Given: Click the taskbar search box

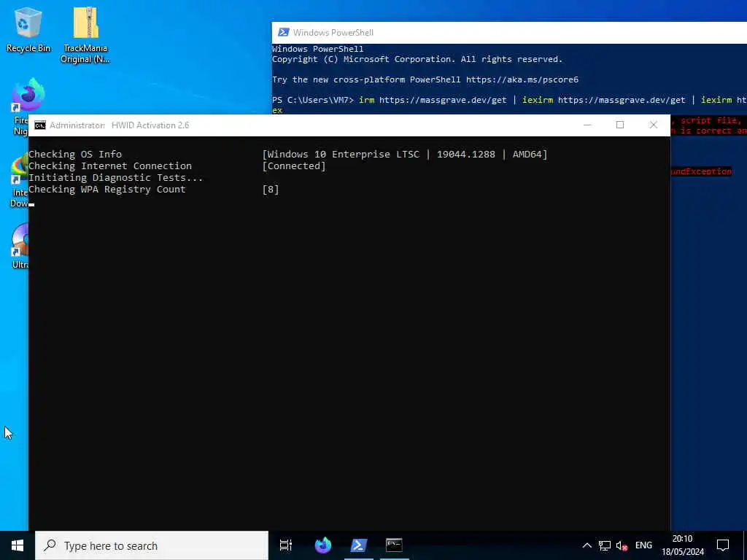Looking at the screenshot, I should coord(152,545).
